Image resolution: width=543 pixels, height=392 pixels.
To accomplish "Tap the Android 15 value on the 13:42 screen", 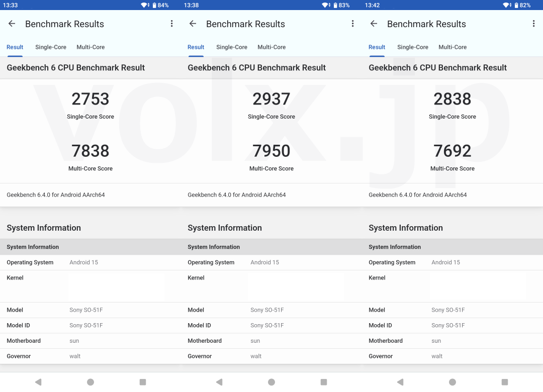I will tap(445, 262).
